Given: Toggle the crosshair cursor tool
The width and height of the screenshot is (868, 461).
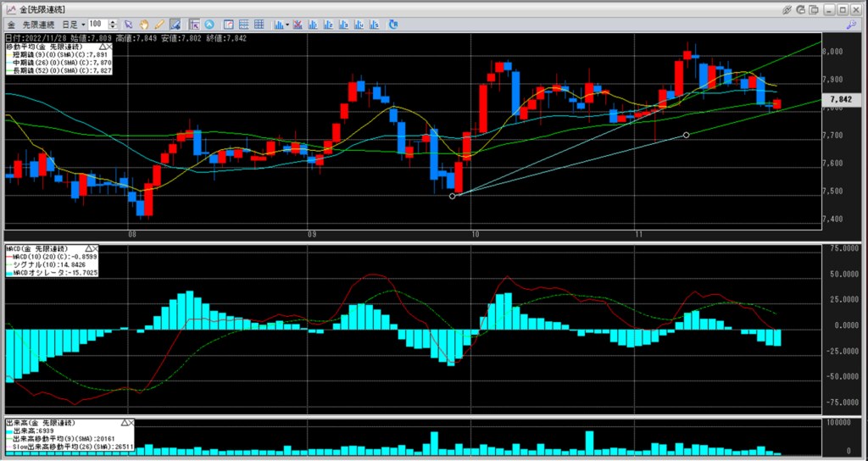Looking at the screenshot, I should (194, 25).
